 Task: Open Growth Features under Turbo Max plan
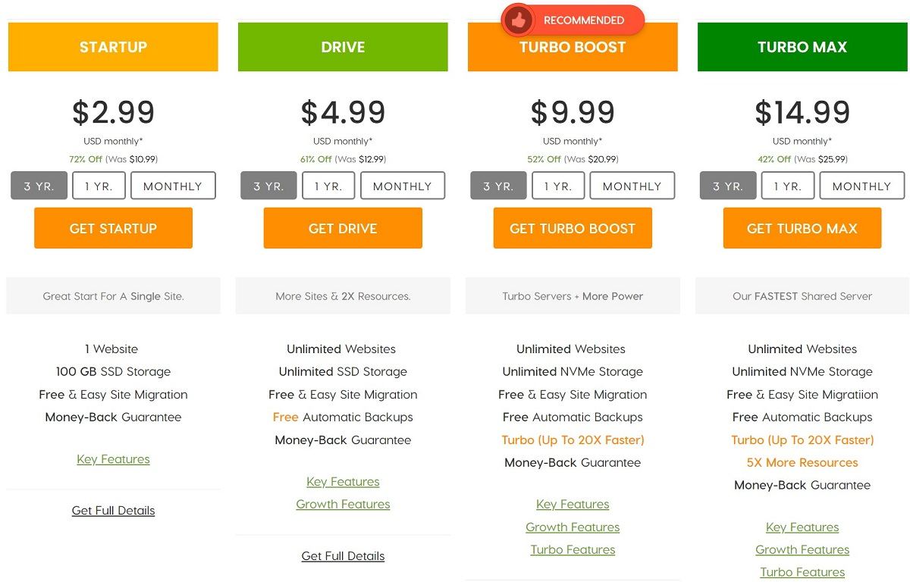coord(802,550)
